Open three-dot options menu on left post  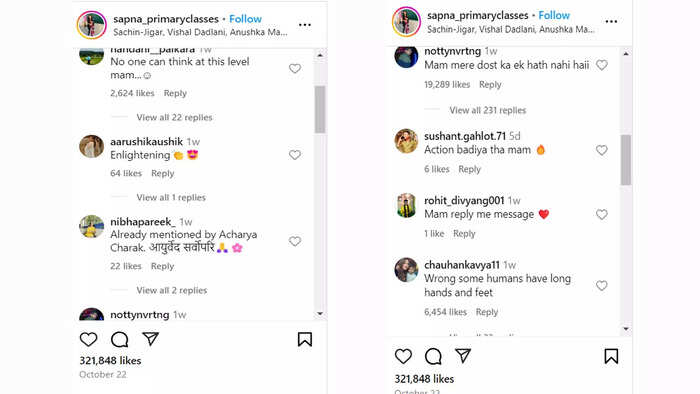point(305,25)
